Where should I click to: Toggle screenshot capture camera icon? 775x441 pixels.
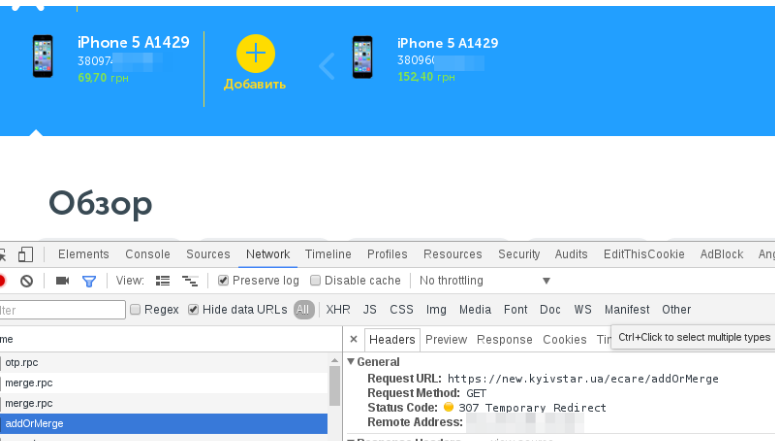pyautogui.click(x=62, y=281)
